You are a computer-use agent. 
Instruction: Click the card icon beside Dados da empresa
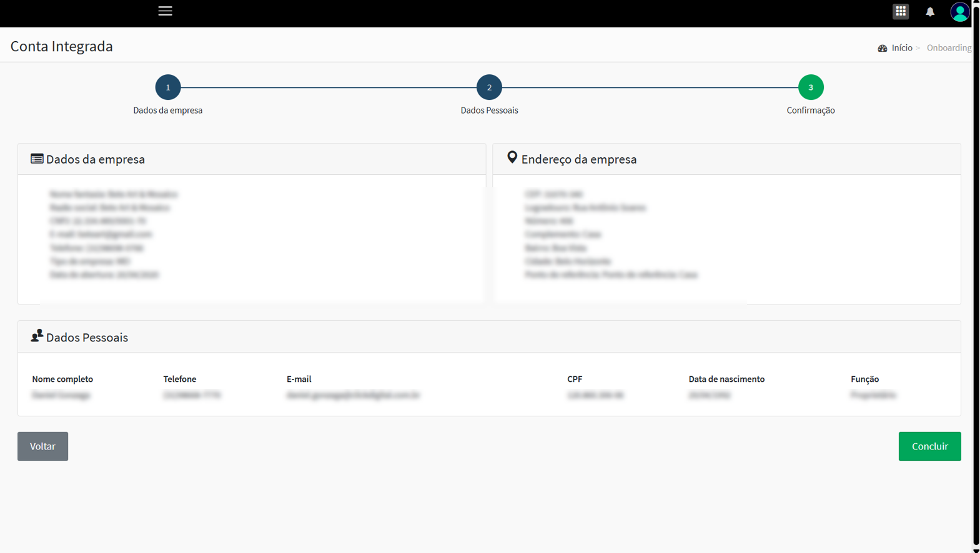[x=37, y=159]
